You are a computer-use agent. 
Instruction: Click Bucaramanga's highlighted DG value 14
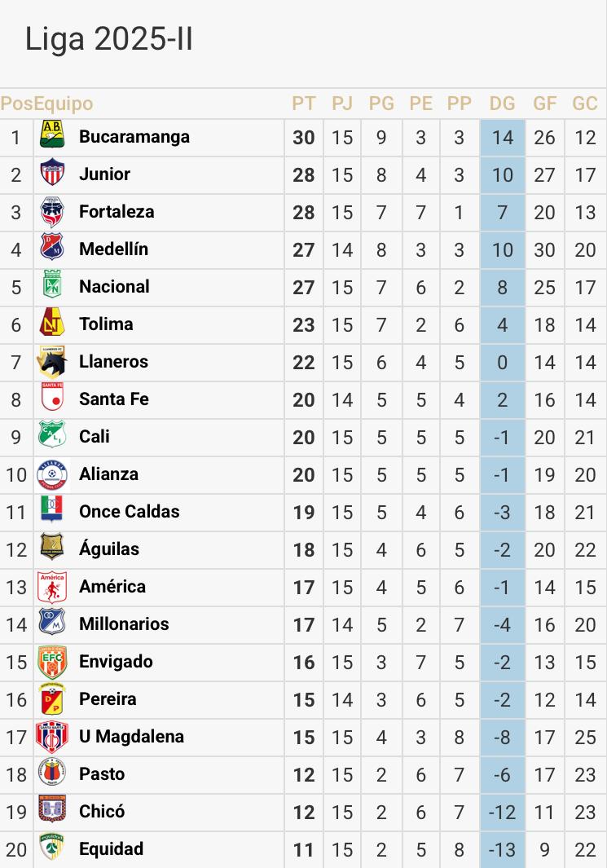coord(502,137)
